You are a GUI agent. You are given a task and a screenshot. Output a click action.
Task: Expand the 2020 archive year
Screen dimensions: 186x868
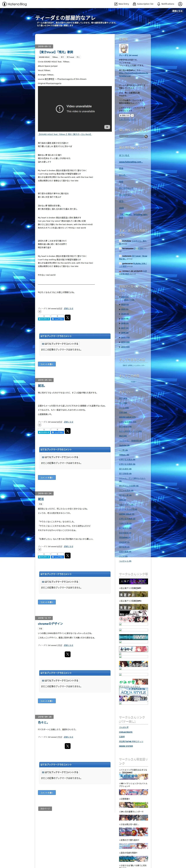(120, 314)
